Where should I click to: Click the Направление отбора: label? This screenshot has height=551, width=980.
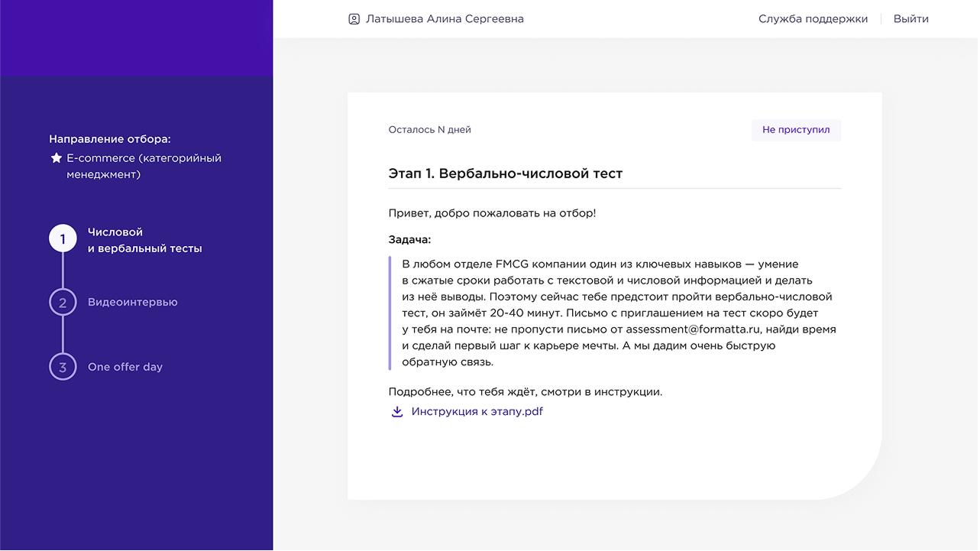pos(110,139)
